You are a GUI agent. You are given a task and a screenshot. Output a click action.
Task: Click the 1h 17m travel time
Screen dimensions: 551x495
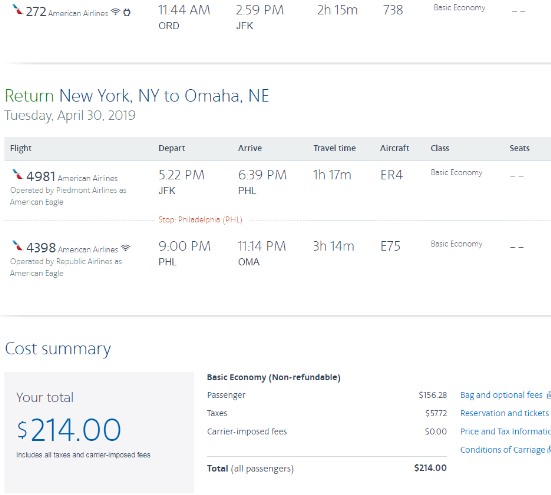pos(332,175)
